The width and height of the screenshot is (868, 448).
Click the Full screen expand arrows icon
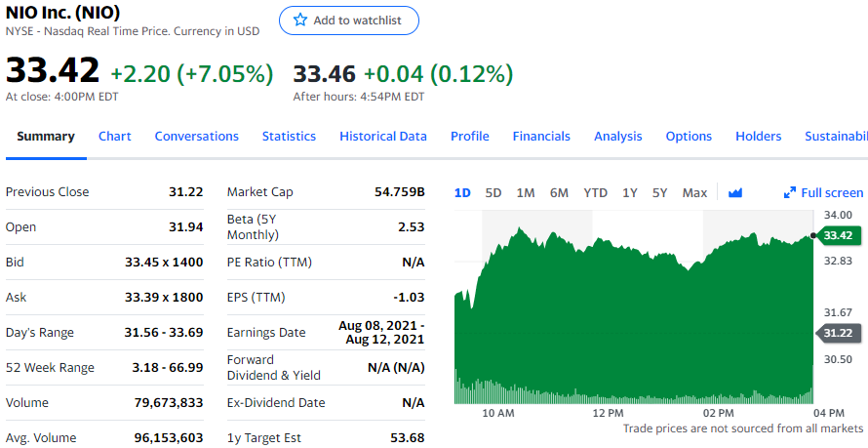[789, 192]
